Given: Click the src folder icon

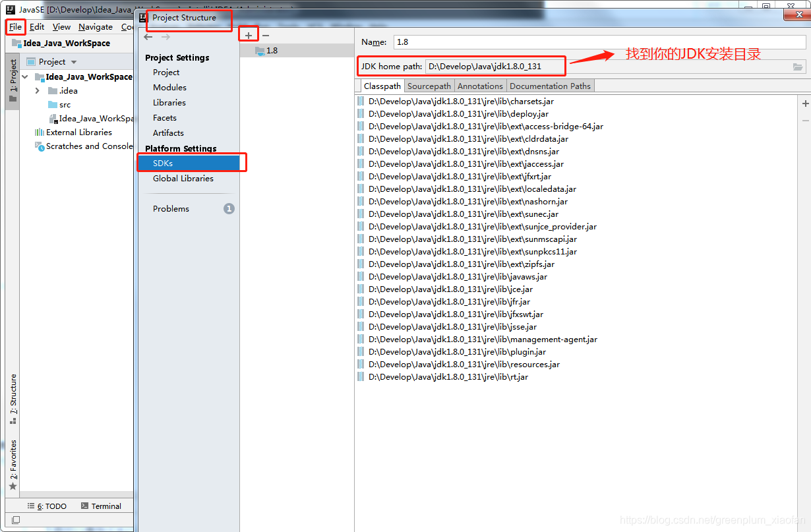Looking at the screenshot, I should click(53, 105).
